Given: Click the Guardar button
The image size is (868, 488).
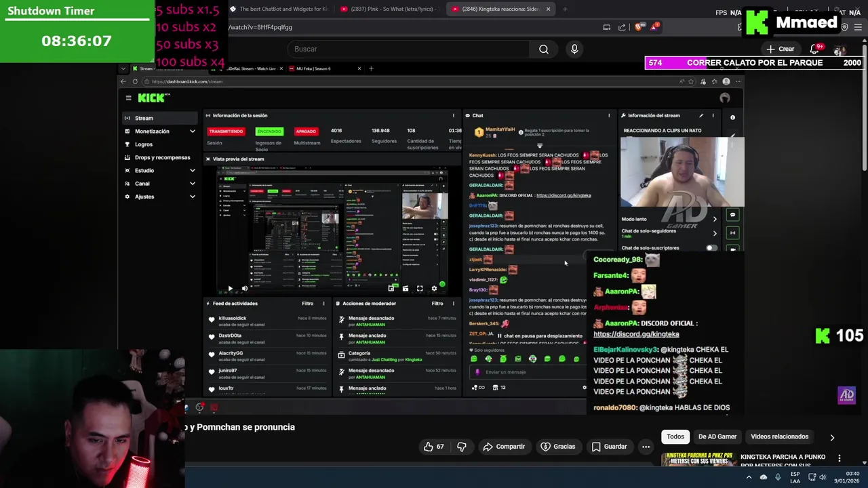Looking at the screenshot, I should pos(609,447).
